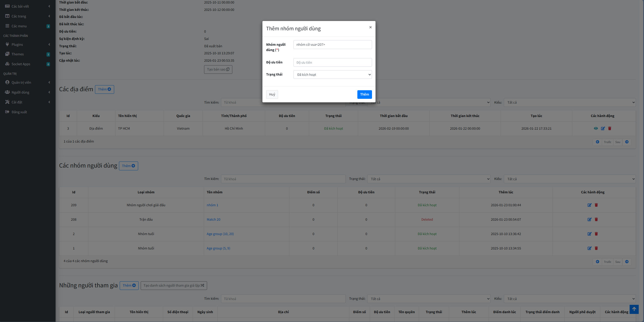Screen dimensions: 644x322
Task: Click edit icon for the nhóm 1 row
Action: [589, 205]
